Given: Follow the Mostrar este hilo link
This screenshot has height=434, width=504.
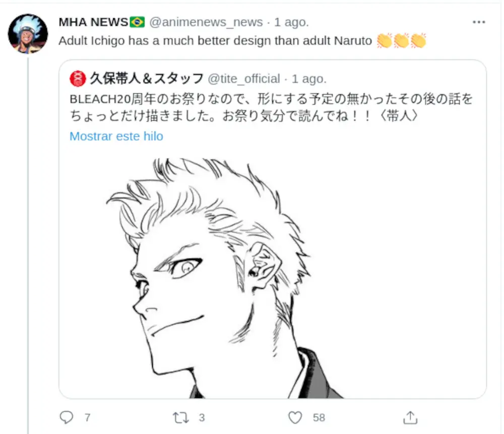Looking at the screenshot, I should 116,136.
